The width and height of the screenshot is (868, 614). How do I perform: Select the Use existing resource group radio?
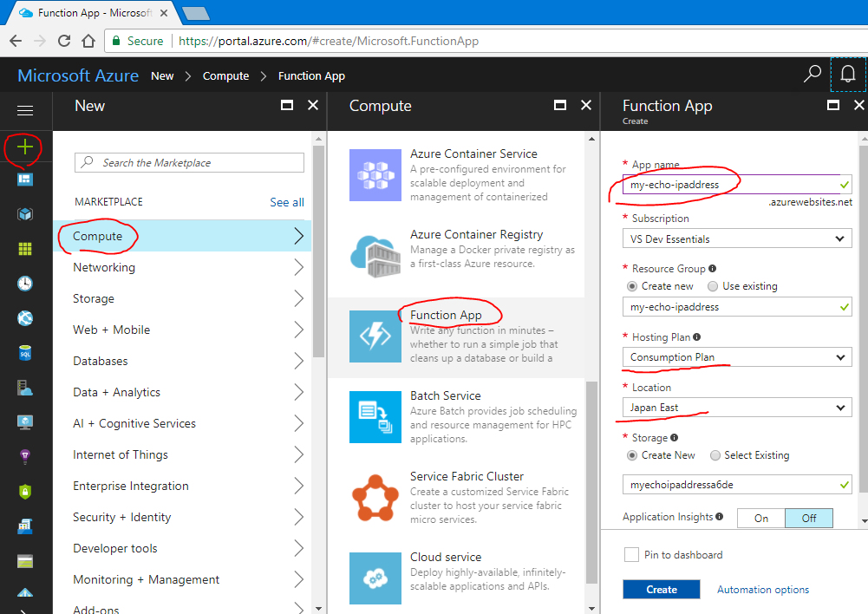pos(714,286)
